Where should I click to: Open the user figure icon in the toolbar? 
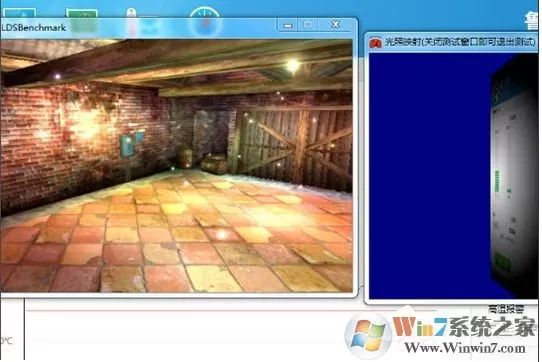131,12
